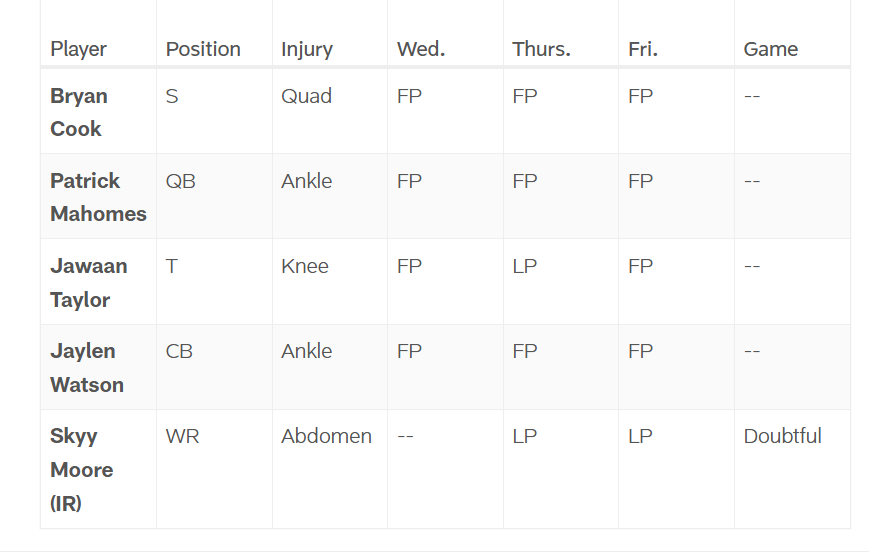869x553 pixels.
Task: Click the QB position cell
Action: point(181,181)
